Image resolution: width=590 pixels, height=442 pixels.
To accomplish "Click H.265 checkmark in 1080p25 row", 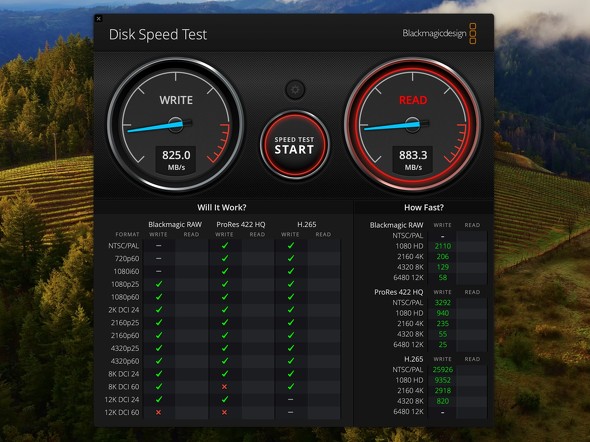I will coord(290,284).
